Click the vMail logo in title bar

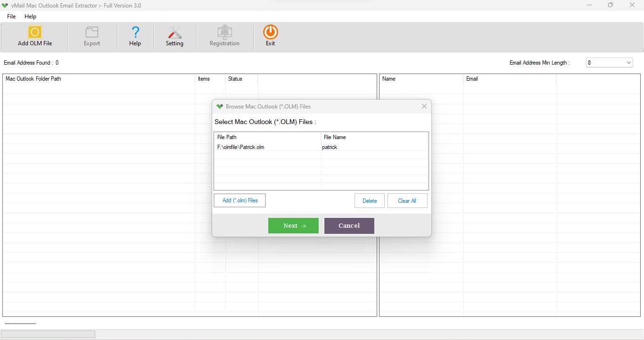[x=5, y=5]
